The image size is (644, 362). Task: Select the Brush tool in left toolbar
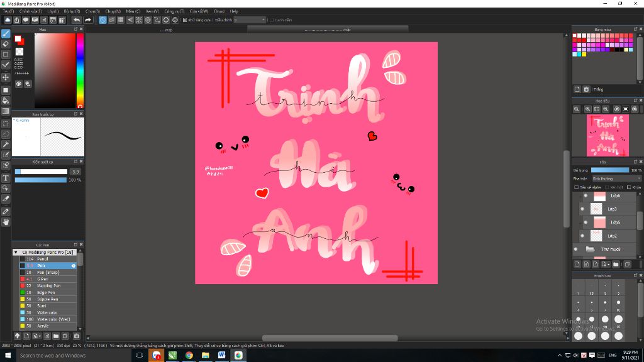pos(6,34)
